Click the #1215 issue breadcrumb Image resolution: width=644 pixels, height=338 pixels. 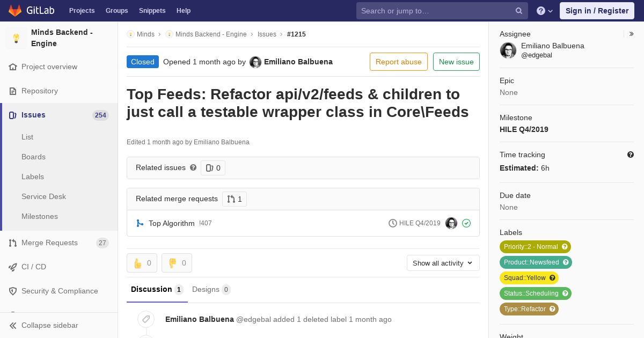click(296, 34)
